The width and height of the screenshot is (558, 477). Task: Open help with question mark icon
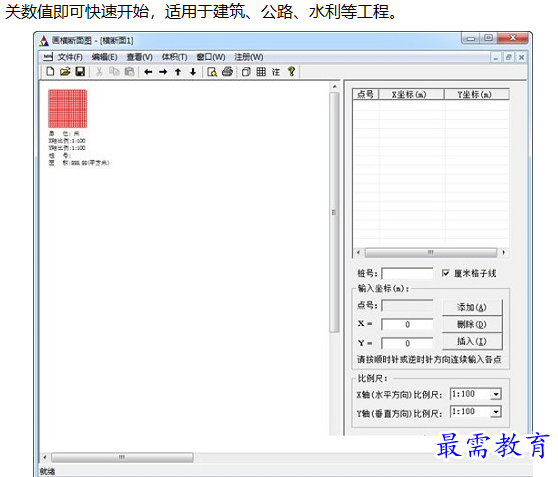(291, 72)
